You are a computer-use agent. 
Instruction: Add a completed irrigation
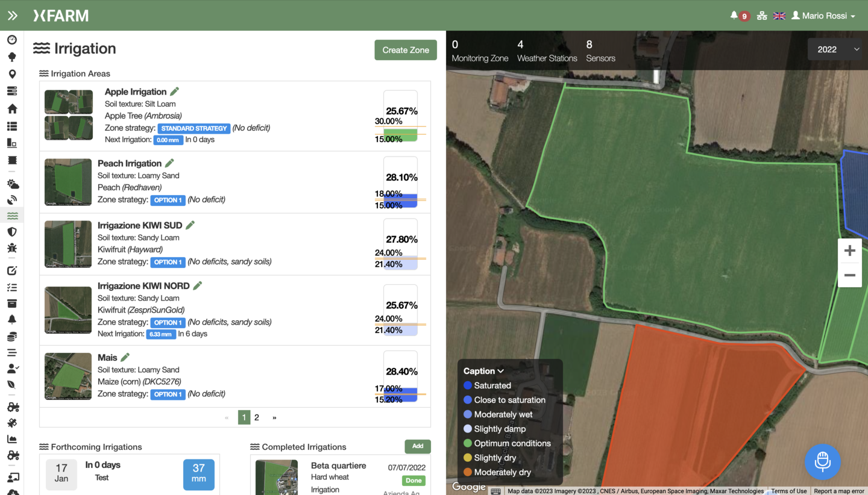click(x=417, y=446)
